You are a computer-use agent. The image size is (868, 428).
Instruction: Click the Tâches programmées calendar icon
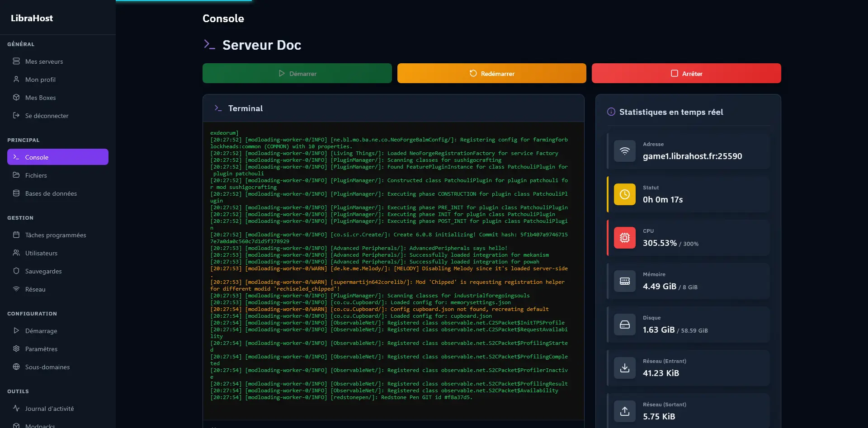[x=16, y=235]
